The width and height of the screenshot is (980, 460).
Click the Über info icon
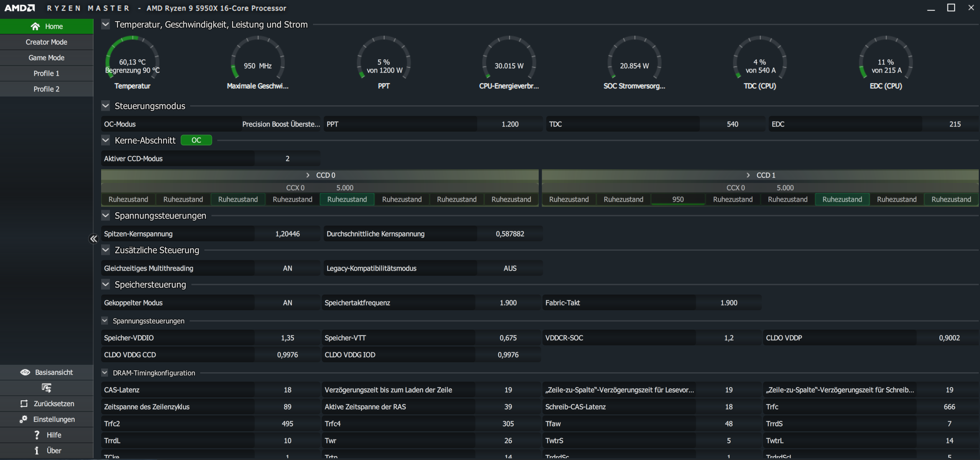pos(37,450)
